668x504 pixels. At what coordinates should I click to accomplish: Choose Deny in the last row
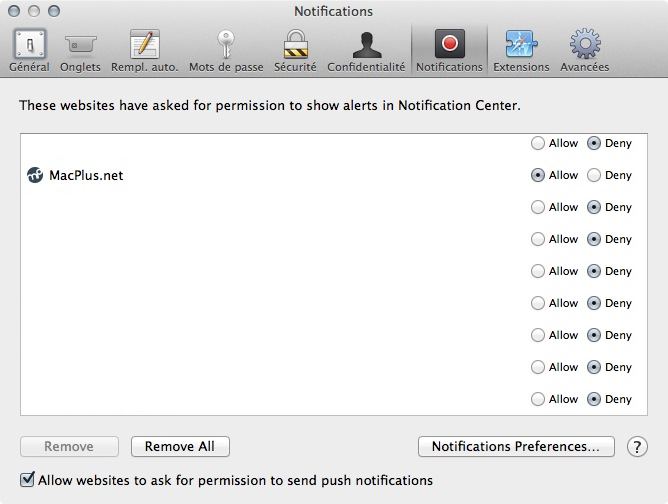[594, 399]
